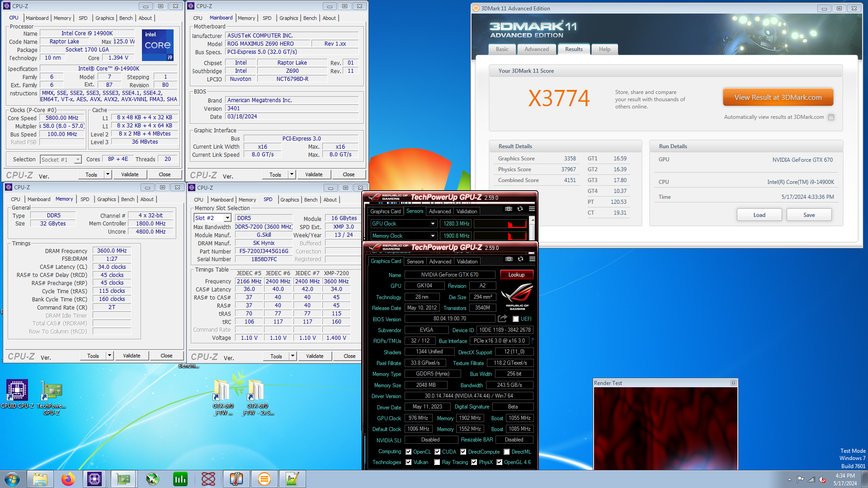Screen dimensions: 868x488
Task: Switch to CPU-Z via taskbar icon
Action: 94,479
